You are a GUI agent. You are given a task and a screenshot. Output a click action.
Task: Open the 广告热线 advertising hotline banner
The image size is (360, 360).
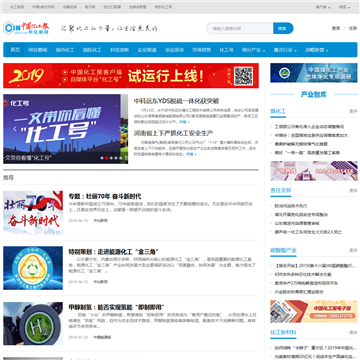click(314, 171)
